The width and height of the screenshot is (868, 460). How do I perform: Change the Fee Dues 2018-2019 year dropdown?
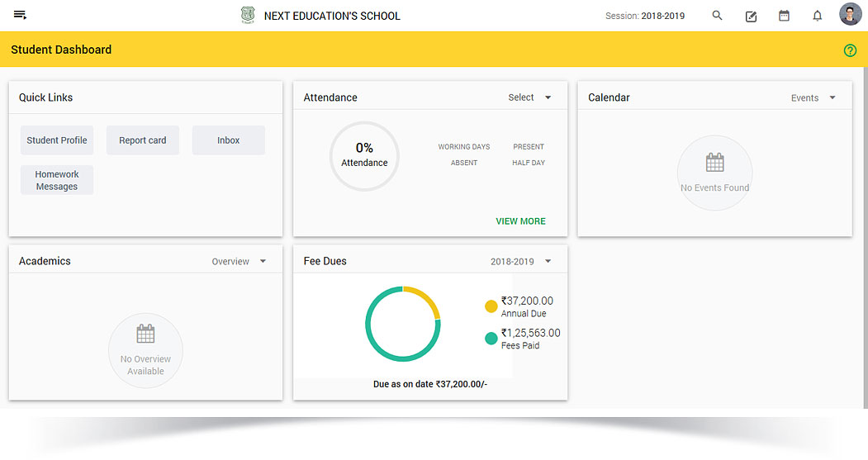coord(521,261)
